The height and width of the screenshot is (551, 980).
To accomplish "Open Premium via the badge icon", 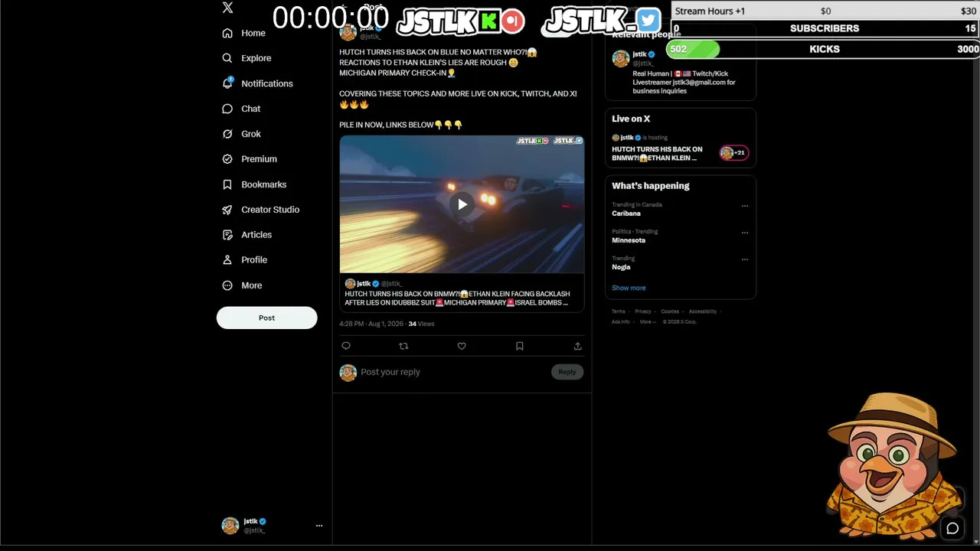I will [x=227, y=159].
